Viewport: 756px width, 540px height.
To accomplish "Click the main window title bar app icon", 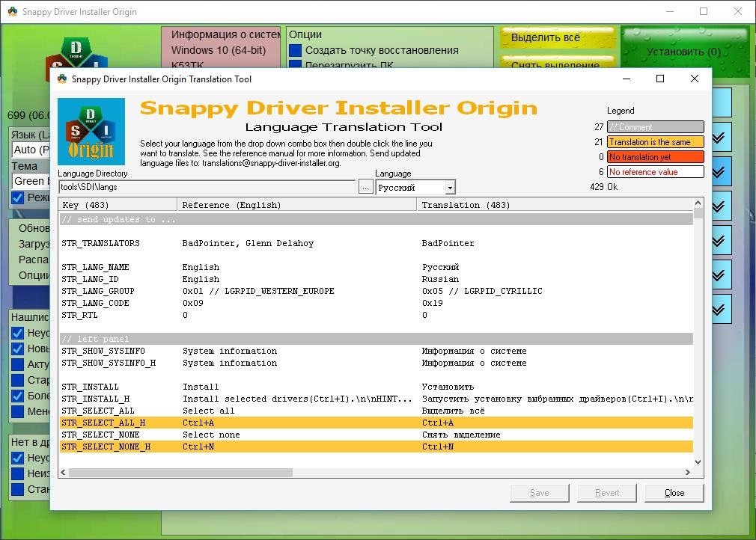I will coord(12,12).
